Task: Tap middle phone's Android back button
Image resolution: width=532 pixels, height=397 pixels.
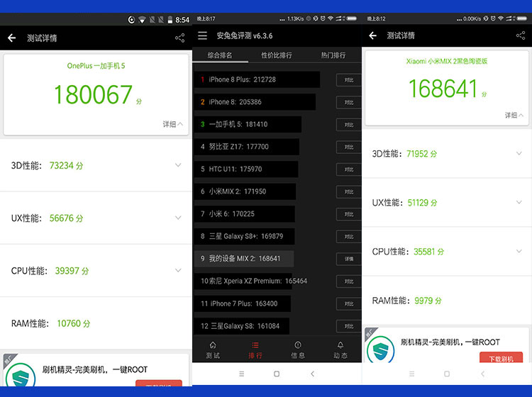Action: (313, 374)
